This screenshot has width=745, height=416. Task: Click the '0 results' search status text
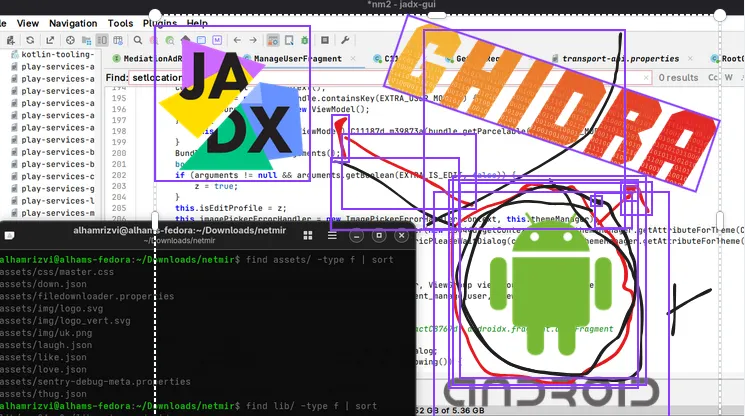[x=678, y=77]
